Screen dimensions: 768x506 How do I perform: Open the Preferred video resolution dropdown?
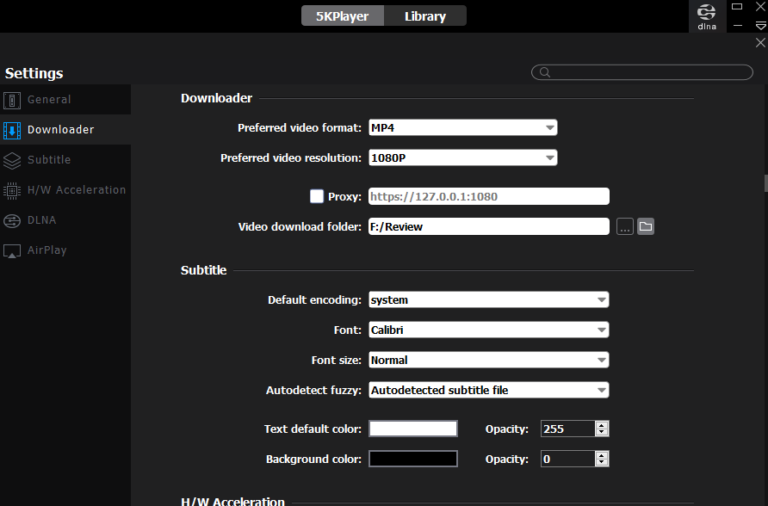462,158
